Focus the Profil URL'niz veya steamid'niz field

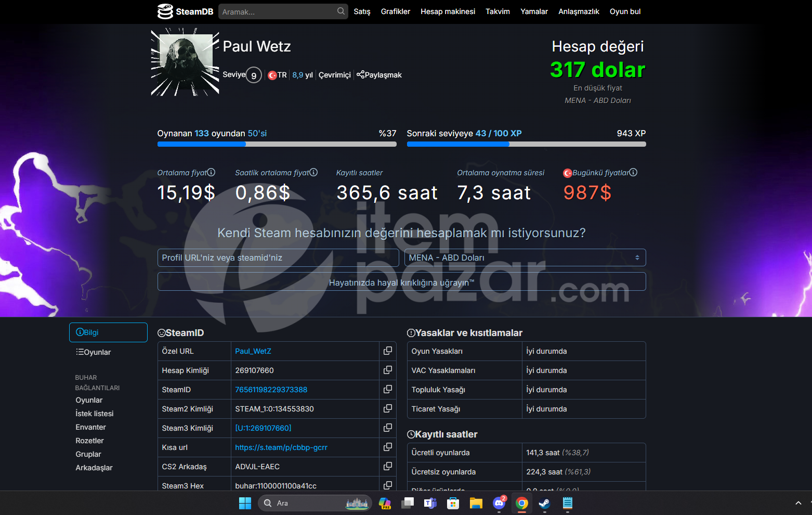click(278, 257)
